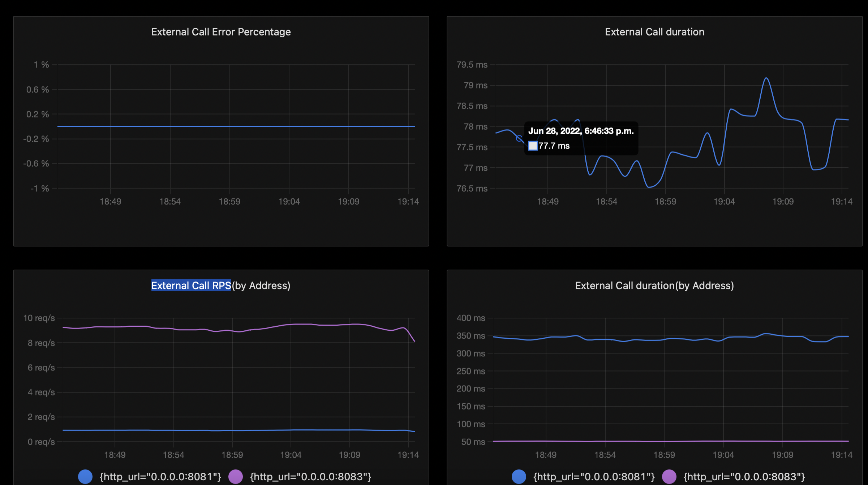
Task: Click the {http_url="0.0.0.0:8081"} legend label text
Action: point(160,476)
